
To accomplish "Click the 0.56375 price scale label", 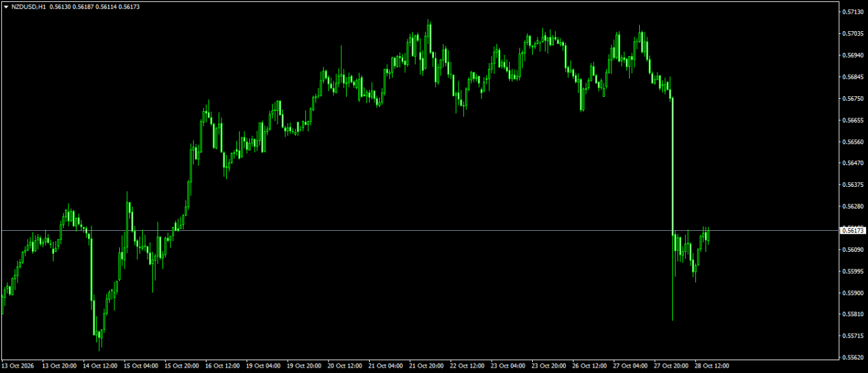I will [854, 185].
